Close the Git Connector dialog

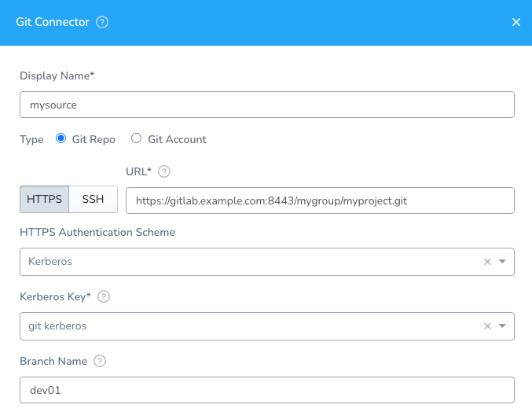[x=516, y=22]
